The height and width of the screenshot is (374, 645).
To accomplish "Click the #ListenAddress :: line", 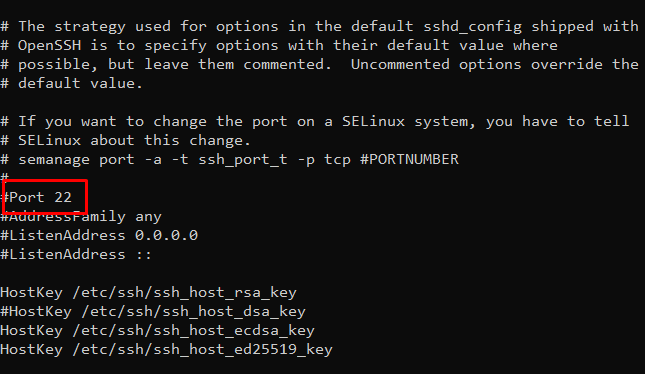I will [76, 254].
